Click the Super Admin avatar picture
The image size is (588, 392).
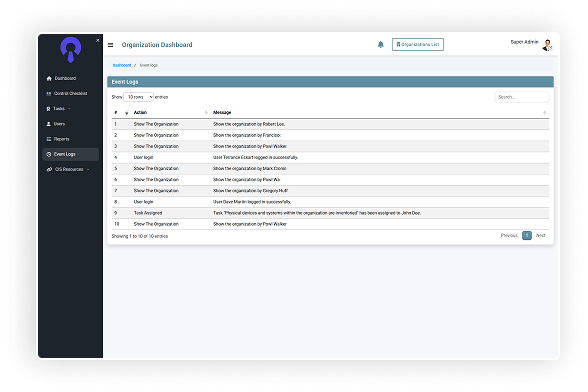click(x=548, y=45)
